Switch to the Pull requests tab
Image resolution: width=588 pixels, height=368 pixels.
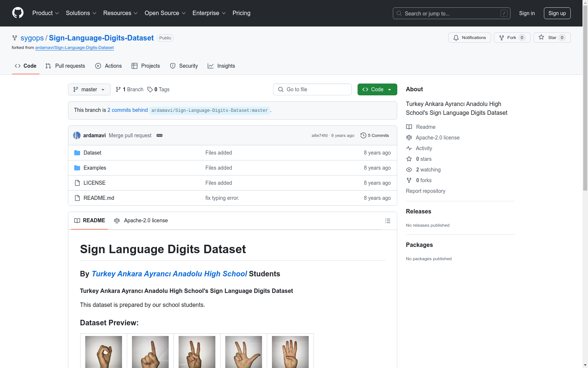[65, 66]
